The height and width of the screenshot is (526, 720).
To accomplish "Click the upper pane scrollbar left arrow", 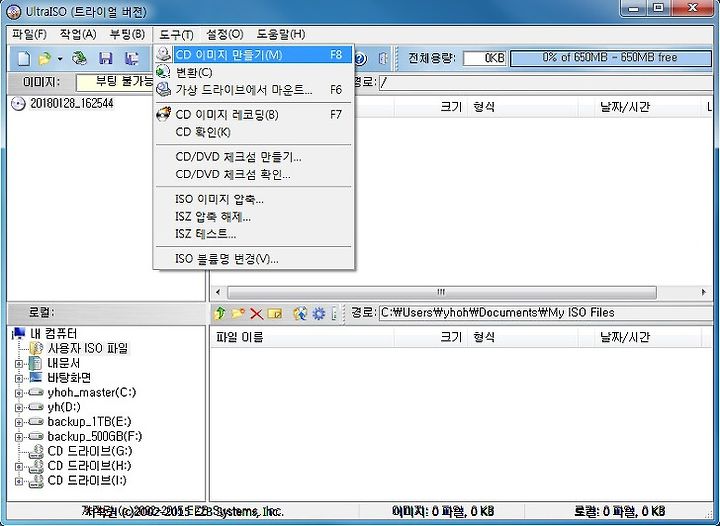I will [218, 292].
